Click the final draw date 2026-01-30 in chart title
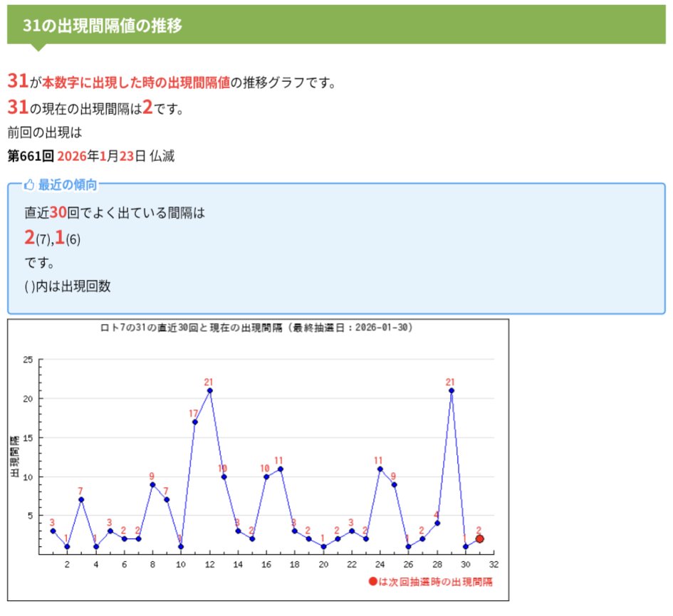Image resolution: width=673 pixels, height=616 pixels. 381,328
